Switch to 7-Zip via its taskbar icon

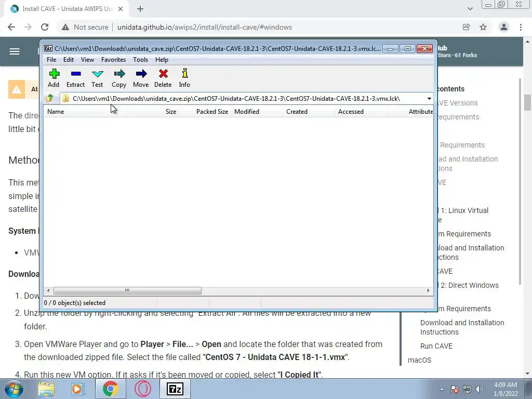pyautogui.click(x=175, y=389)
